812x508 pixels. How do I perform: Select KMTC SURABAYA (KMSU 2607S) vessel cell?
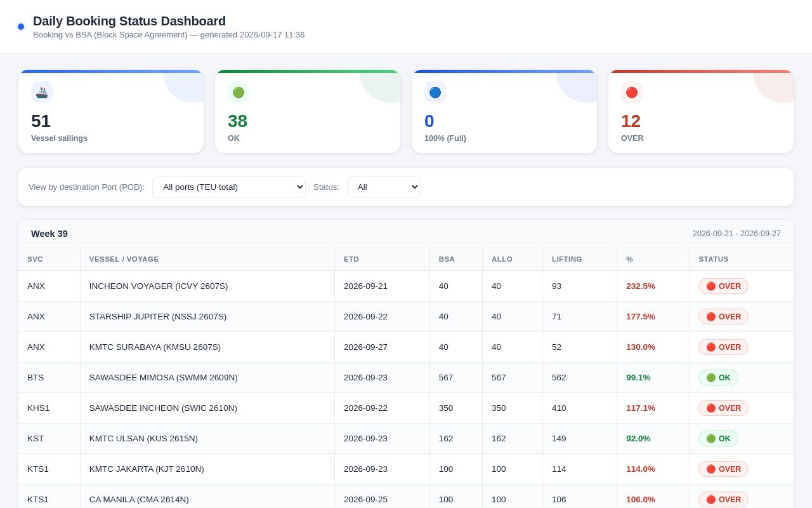207,347
